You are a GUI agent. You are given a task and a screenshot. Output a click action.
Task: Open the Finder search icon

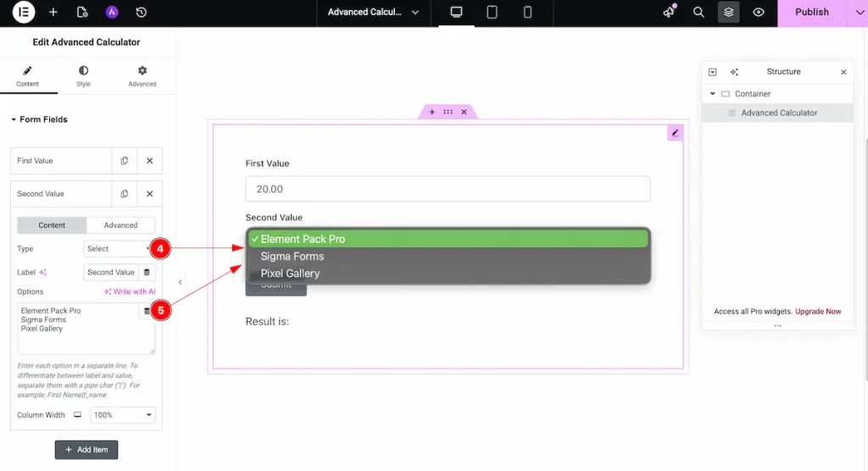pos(698,12)
